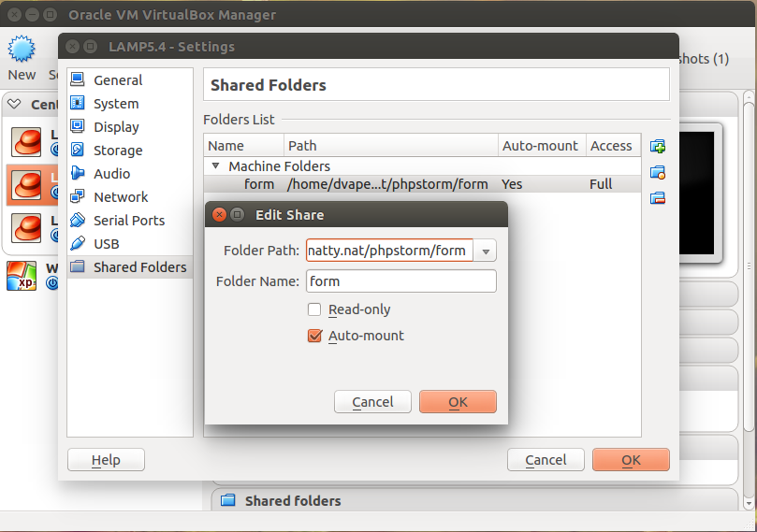757x532 pixels.
Task: Open Audio settings category
Action: (129, 173)
